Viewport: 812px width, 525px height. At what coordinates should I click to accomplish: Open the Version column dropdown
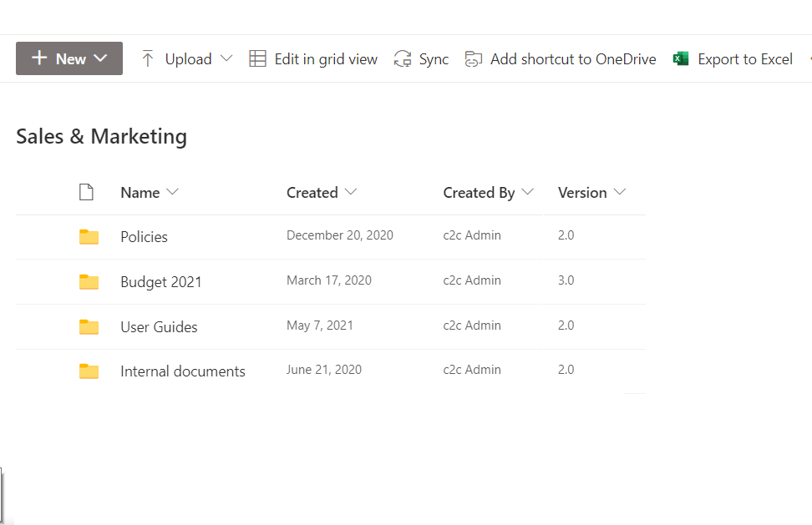tap(620, 191)
